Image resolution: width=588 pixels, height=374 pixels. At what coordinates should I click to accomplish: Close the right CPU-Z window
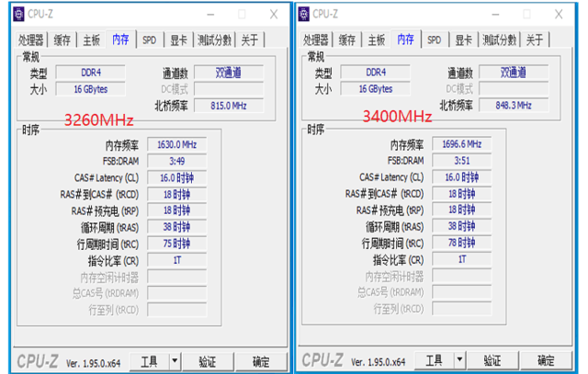coord(559,15)
